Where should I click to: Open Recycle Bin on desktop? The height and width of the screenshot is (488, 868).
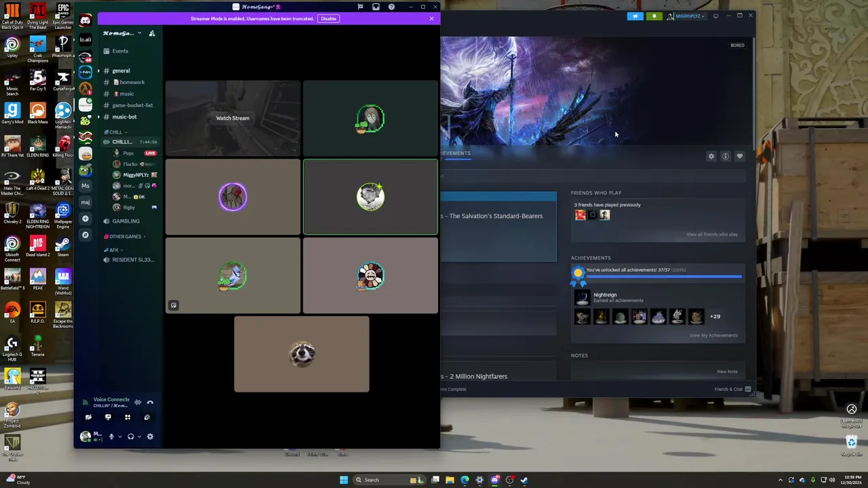[x=852, y=445]
